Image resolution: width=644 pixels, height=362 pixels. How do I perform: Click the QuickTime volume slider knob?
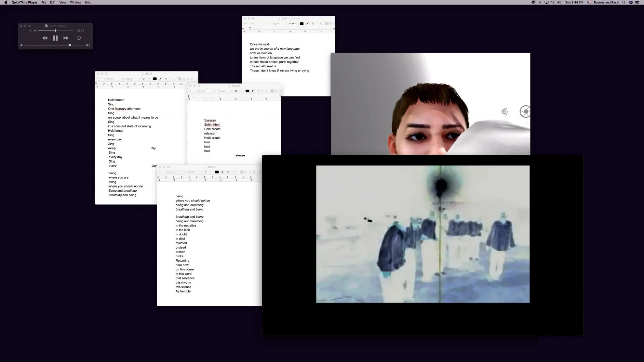70,45
